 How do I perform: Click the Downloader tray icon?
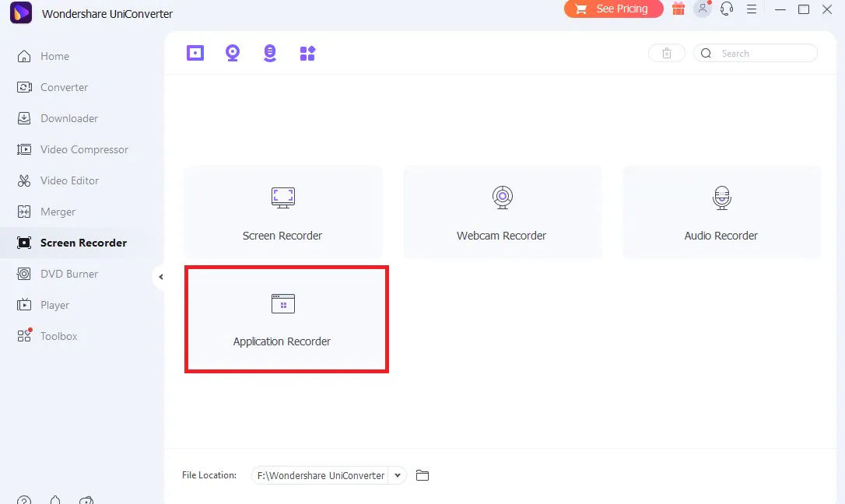(x=24, y=118)
